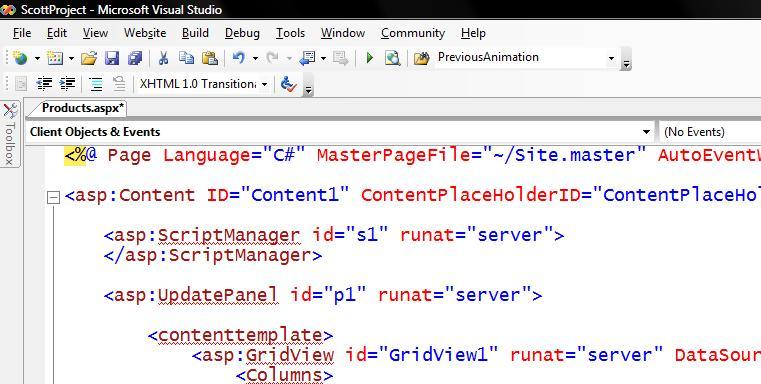Click the Uncomment lines icon
Screen dimensions: 761x384
point(119,84)
